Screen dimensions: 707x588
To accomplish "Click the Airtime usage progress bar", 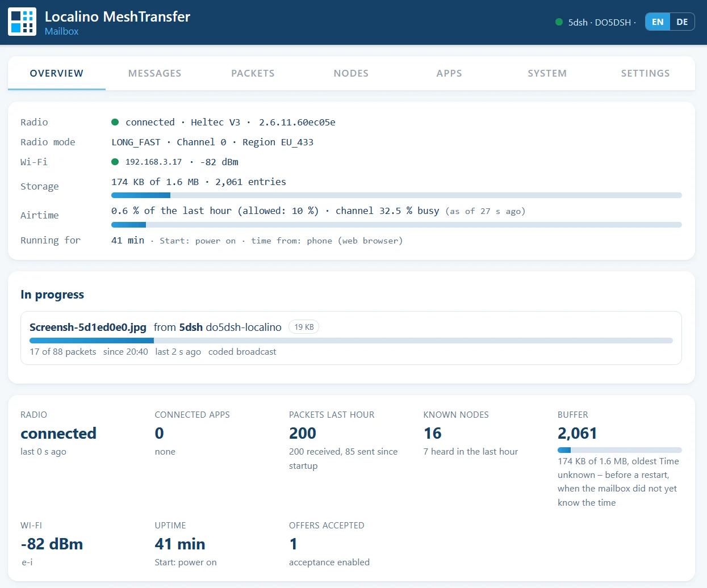I will pyautogui.click(x=396, y=225).
